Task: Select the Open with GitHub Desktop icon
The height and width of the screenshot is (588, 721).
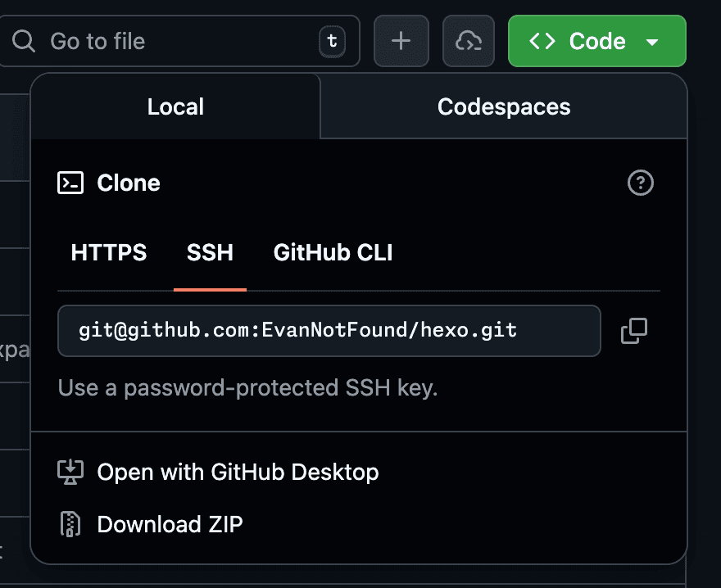Action: (x=70, y=473)
